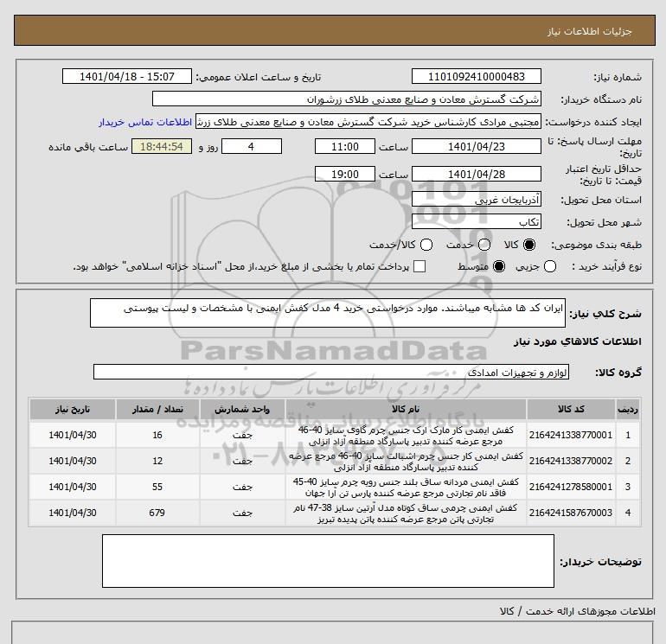Screen dimensions: 666x644
Task: Click quantity 679 in row 4
Action: click(157, 513)
